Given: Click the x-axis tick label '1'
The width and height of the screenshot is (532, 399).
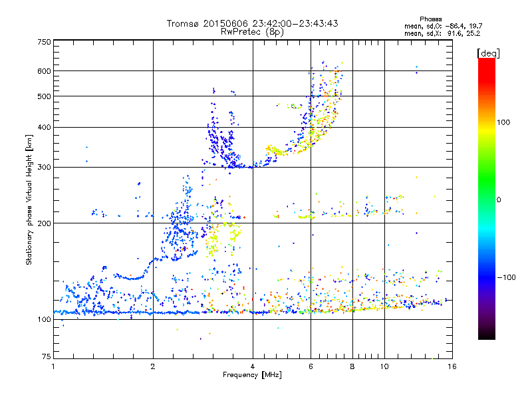Looking at the screenshot, I should click(53, 366).
